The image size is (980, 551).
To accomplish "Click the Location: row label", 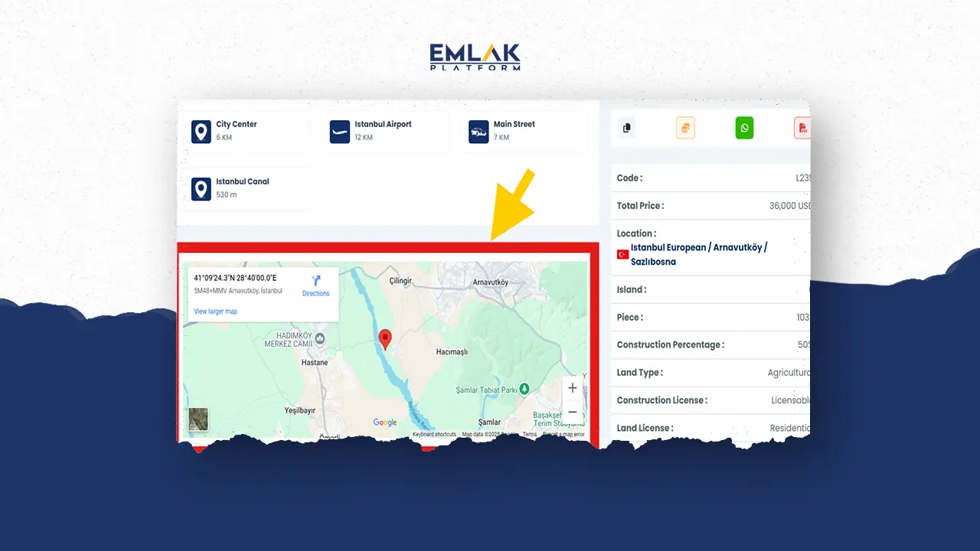I will [637, 233].
